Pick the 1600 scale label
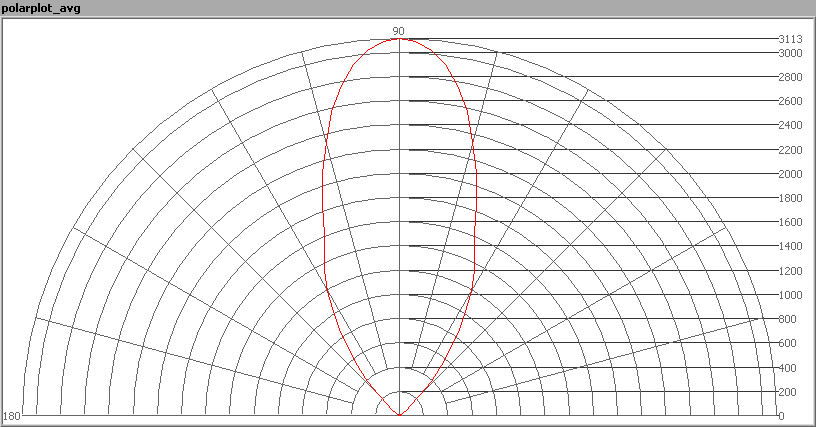 coord(790,222)
